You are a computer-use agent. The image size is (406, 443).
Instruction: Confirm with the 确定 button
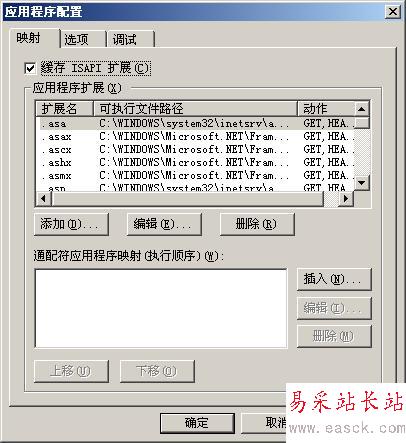tap(197, 423)
